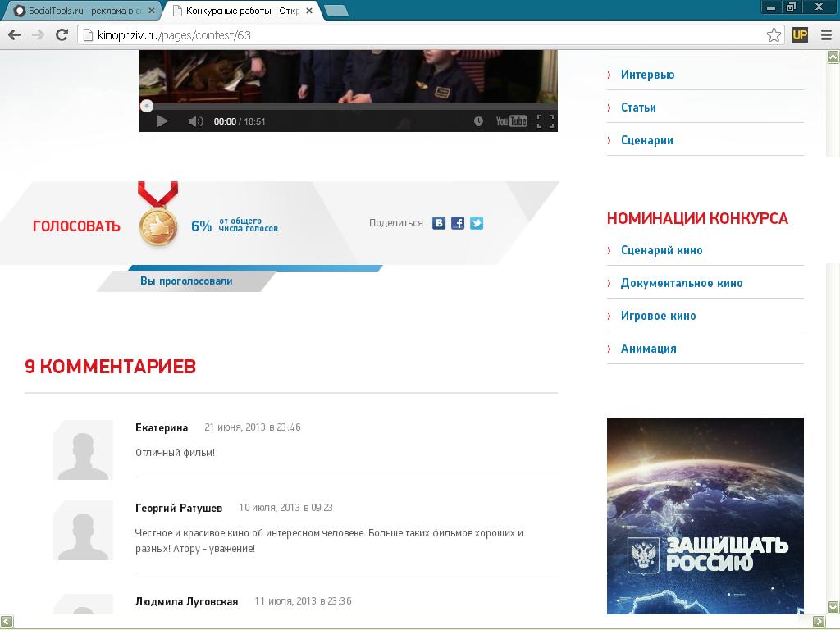840x630 pixels.
Task: Open the Сценарии section link
Action: pos(646,140)
